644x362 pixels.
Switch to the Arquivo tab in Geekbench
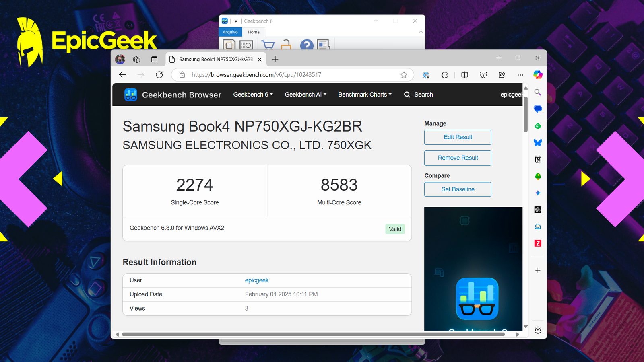pyautogui.click(x=230, y=32)
